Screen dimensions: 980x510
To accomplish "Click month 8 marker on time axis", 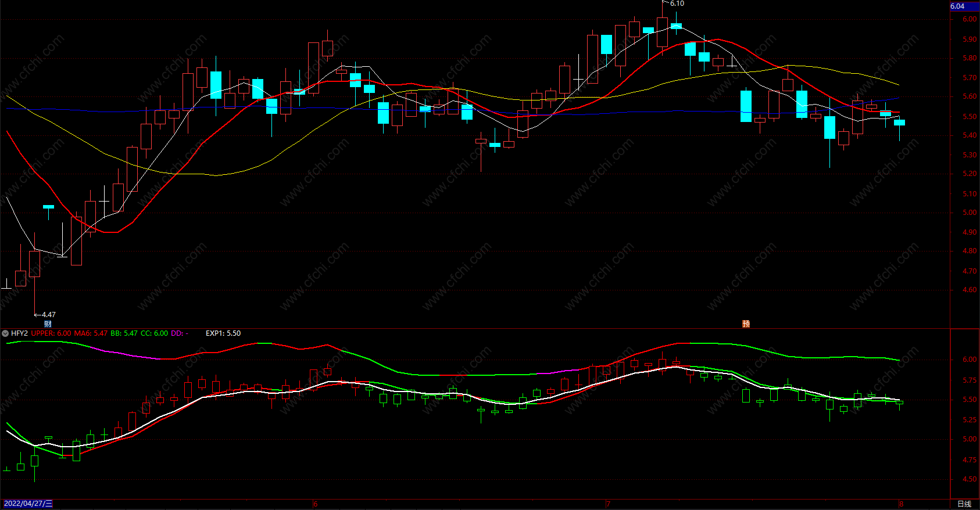I will point(901,504).
